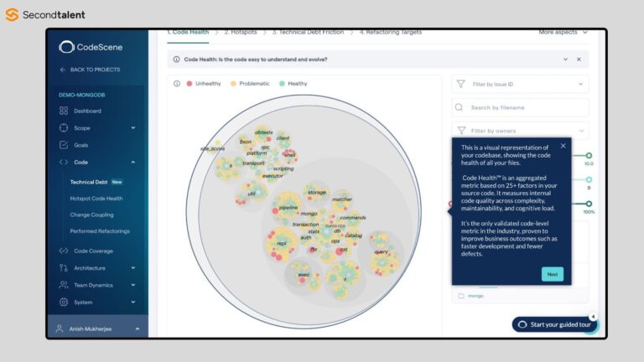644x362 pixels.
Task: Click the Scope target icon
Action: click(63, 127)
